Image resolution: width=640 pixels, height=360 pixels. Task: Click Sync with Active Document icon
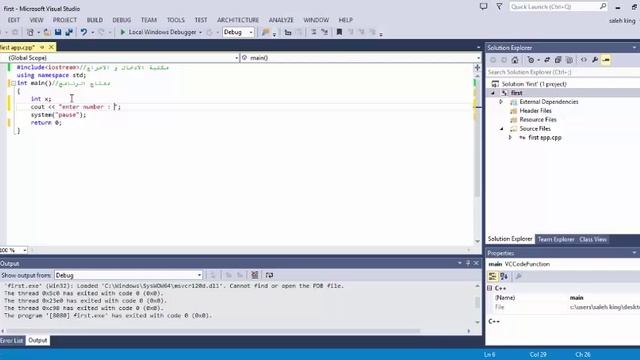coord(547,60)
